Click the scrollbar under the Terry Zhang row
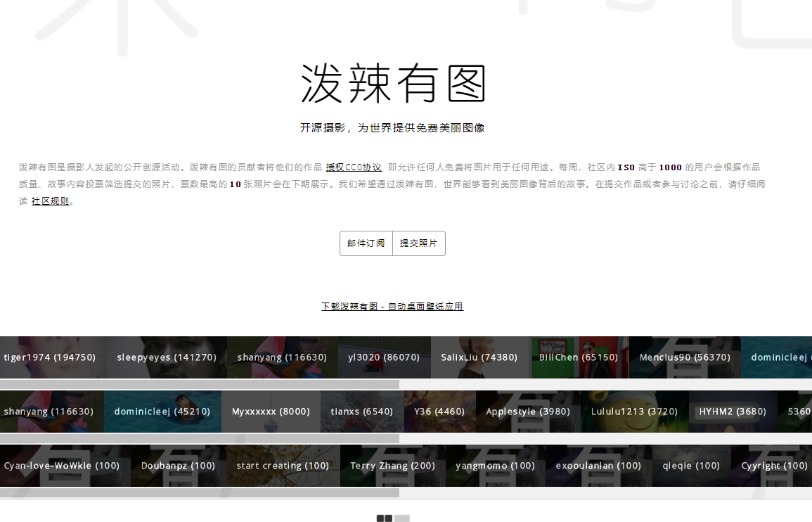 200,492
